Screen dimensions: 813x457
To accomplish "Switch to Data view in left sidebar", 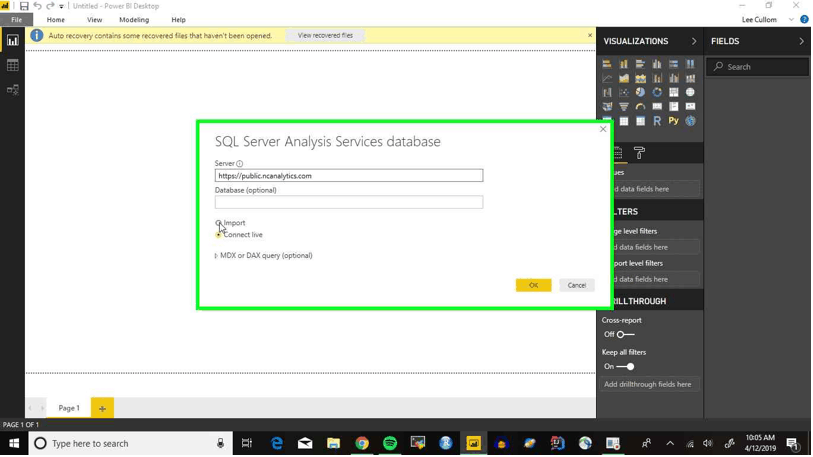I will point(12,65).
